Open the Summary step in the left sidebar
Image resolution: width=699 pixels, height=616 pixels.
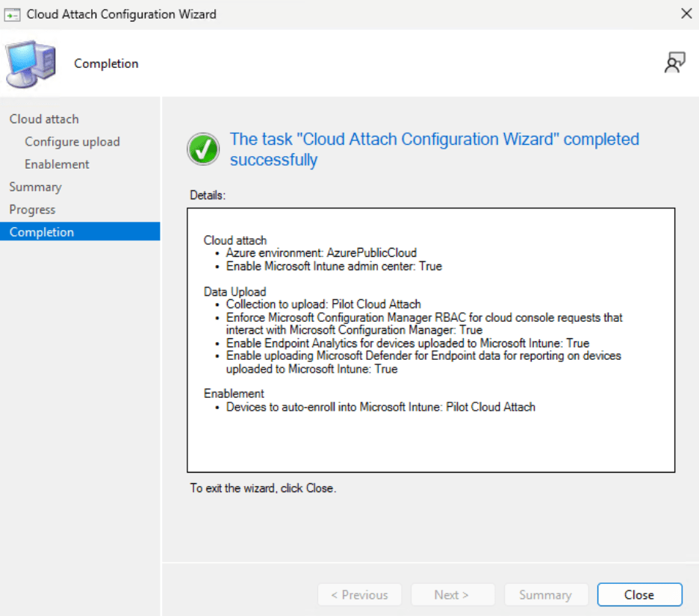[35, 187]
